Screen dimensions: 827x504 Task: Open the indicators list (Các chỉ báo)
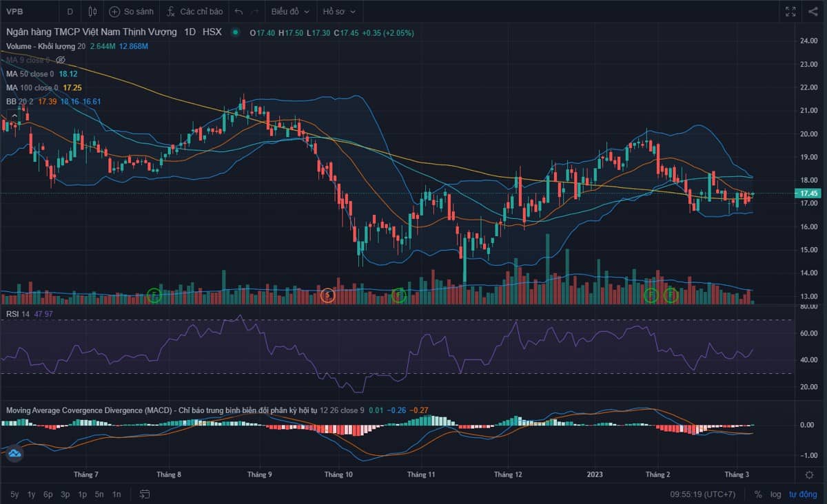tap(194, 12)
